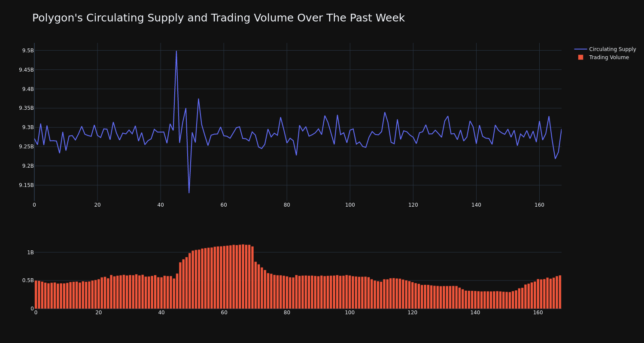Click the 9.3B y-axis label

(x=28, y=127)
